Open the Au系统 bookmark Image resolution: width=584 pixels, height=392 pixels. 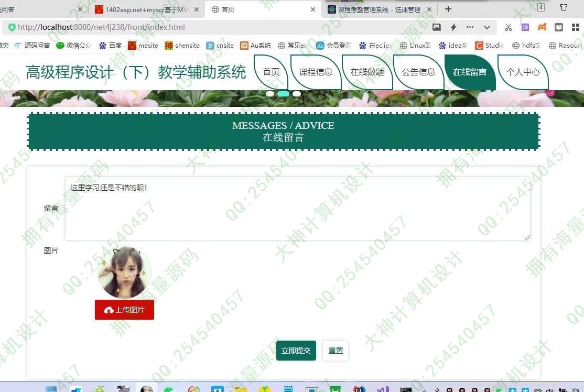tap(255, 46)
